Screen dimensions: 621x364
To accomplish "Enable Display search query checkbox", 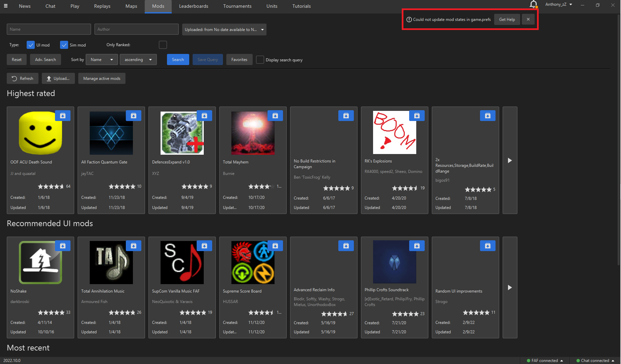I will (260, 60).
